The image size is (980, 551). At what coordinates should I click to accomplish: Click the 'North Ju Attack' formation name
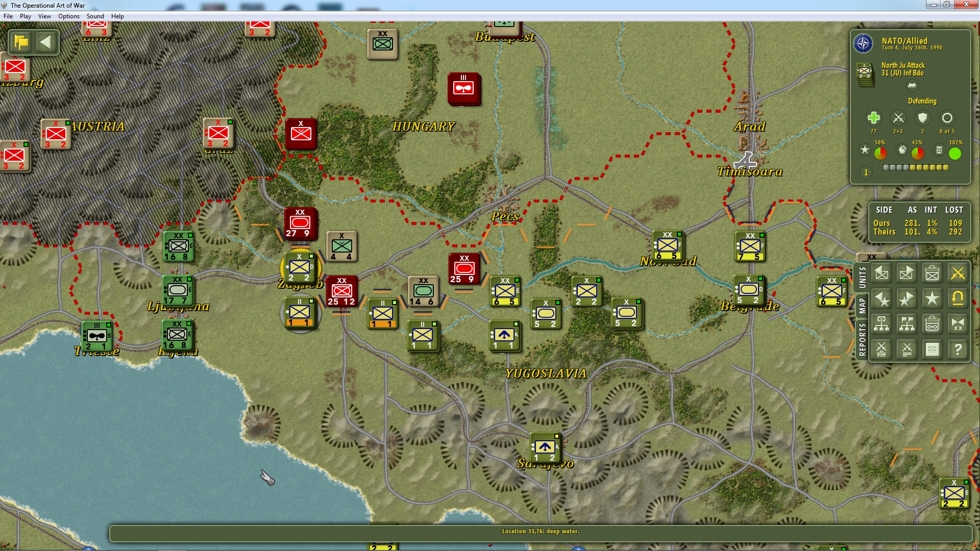[x=903, y=65]
